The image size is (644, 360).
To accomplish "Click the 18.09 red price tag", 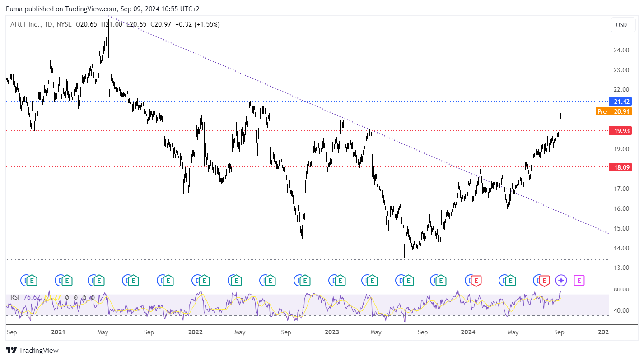I will (x=620, y=167).
